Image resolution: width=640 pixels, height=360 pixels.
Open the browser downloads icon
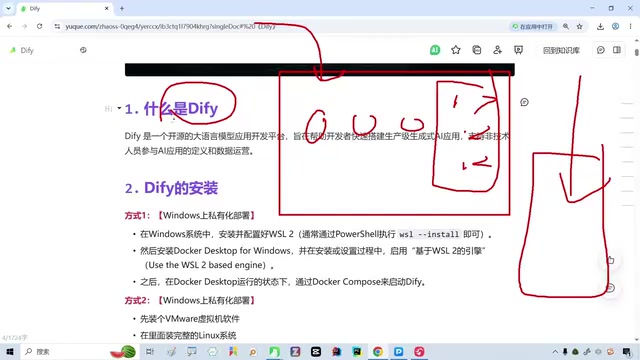600,26
